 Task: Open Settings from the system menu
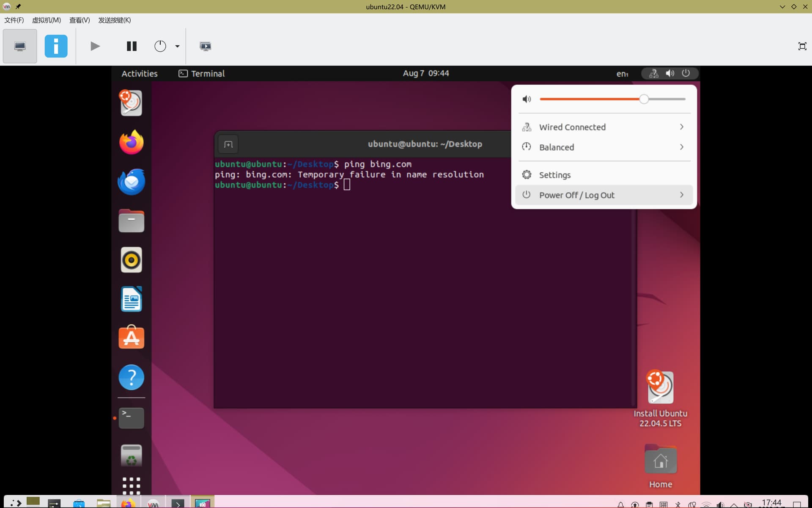(x=604, y=175)
